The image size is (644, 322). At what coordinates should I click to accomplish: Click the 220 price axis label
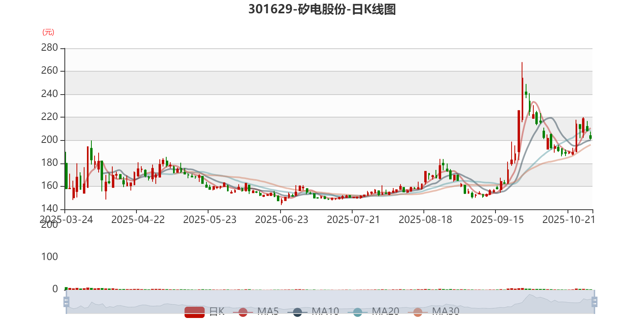[50, 117]
